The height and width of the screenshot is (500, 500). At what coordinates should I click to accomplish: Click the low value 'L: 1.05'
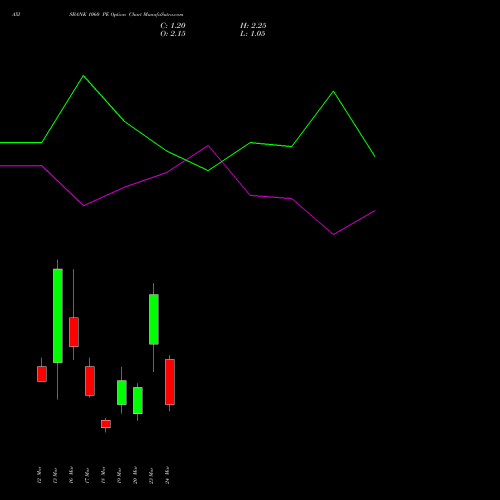point(253,34)
